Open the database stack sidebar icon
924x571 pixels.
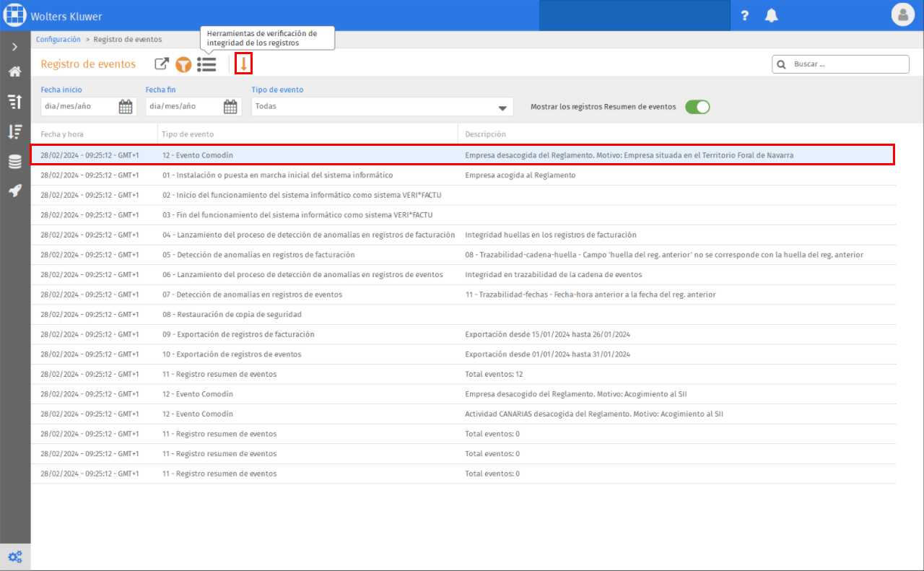15,162
